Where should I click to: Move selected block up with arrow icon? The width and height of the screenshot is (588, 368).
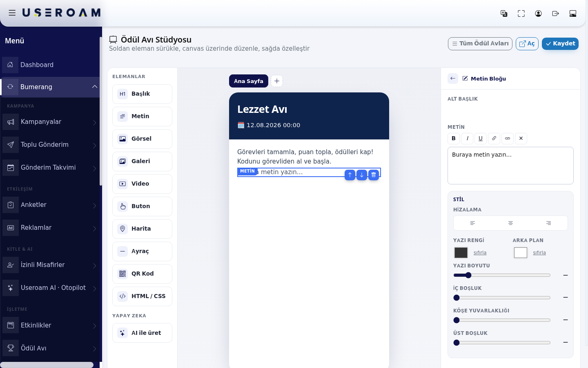tap(350, 175)
